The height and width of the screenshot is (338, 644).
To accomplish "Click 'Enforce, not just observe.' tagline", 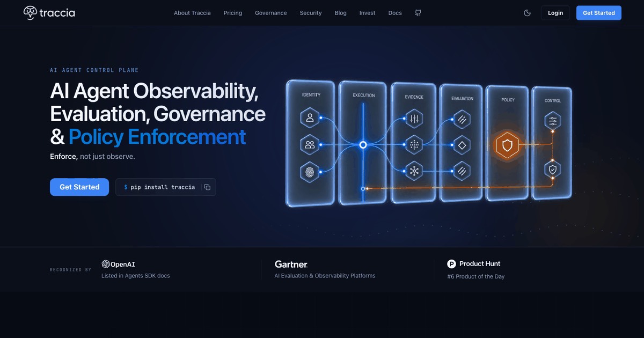I will click(92, 157).
